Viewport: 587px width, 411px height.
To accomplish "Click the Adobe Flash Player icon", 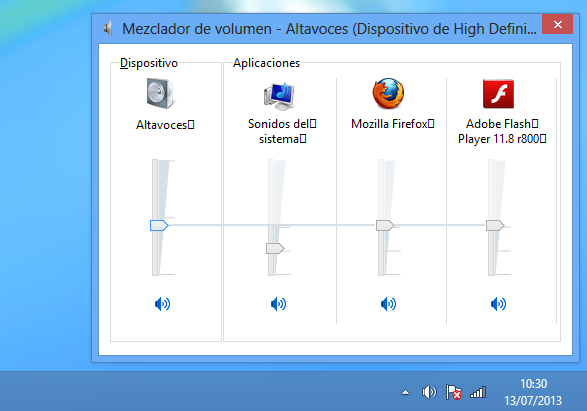I will [498, 94].
